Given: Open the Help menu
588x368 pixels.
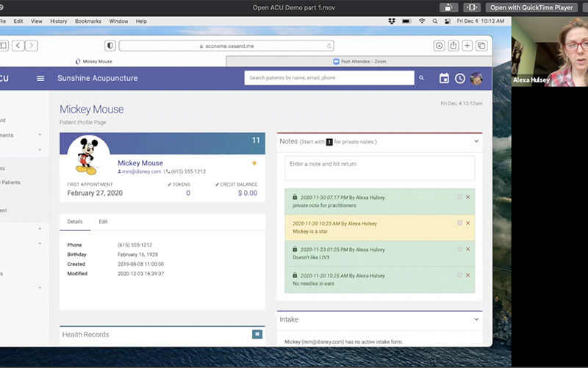Looking at the screenshot, I should (x=141, y=21).
